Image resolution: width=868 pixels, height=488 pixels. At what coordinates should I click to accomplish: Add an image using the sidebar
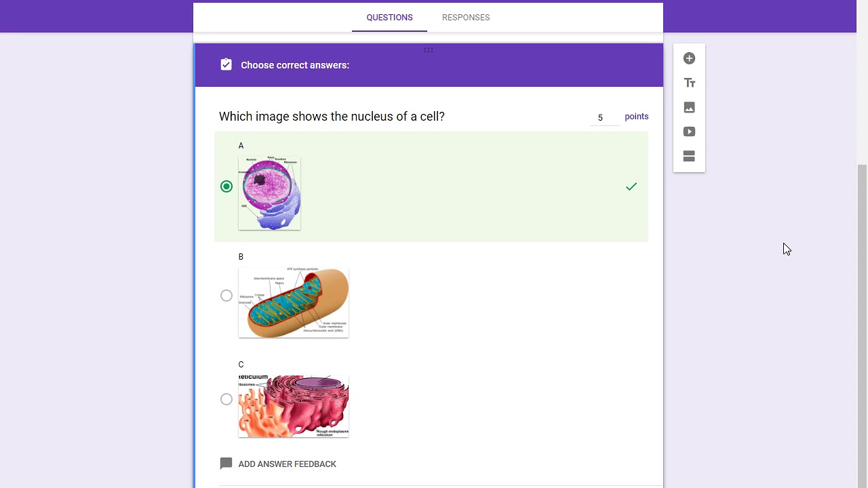689,108
